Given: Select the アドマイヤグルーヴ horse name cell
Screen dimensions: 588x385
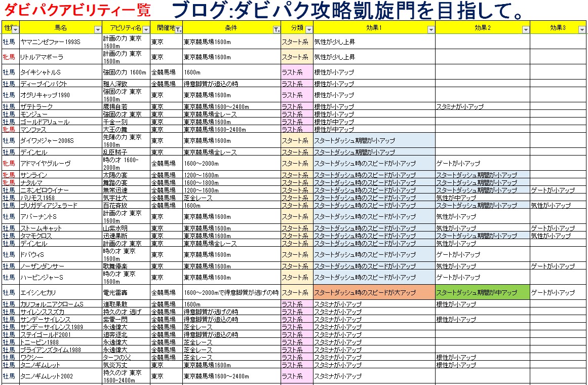Looking at the screenshot, I should (x=61, y=163).
